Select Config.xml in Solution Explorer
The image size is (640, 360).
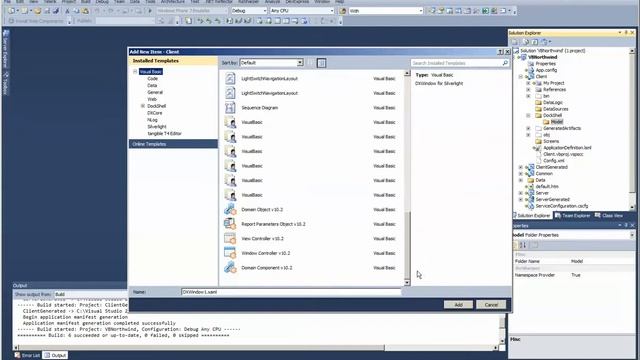tap(553, 161)
